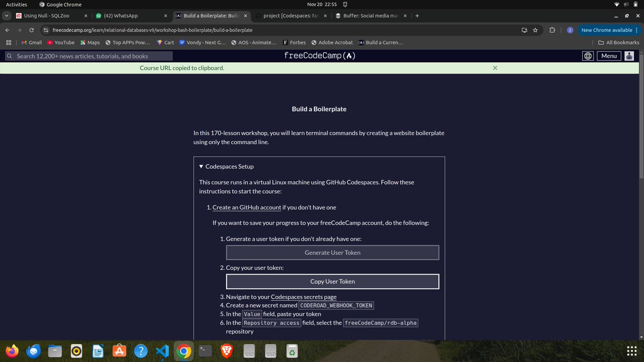Launch Brave browser from dock
This screenshot has width=644, height=362.
(226, 351)
